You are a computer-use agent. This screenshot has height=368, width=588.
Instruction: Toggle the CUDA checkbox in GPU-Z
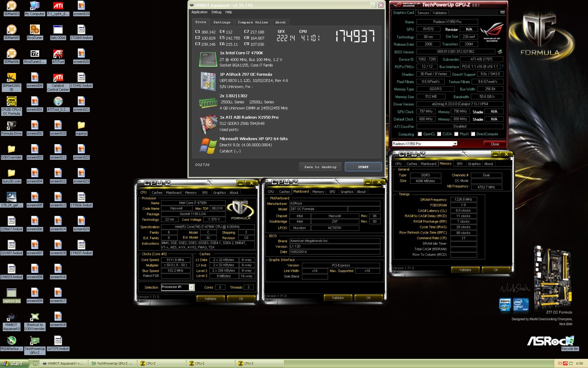[x=439, y=134]
